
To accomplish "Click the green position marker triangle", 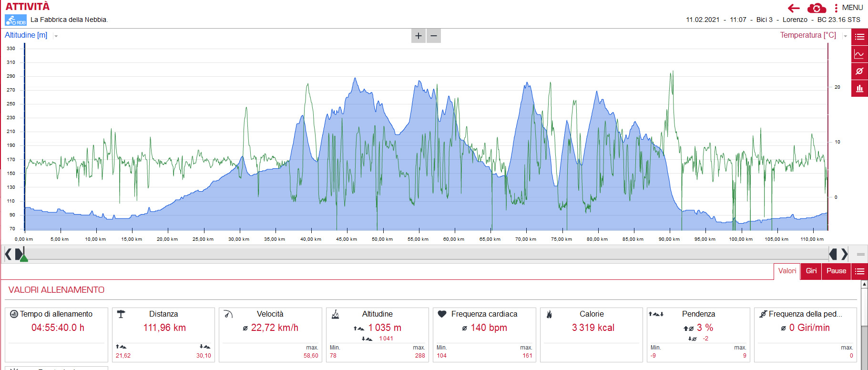I will pyautogui.click(x=24, y=258).
